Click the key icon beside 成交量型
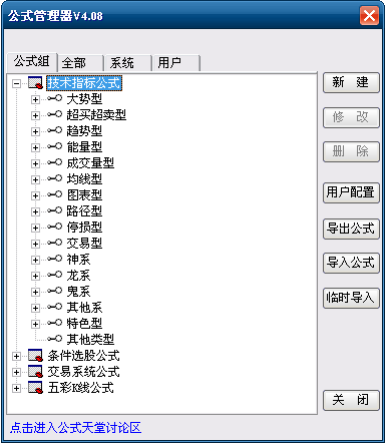This screenshot has height=443, width=385. [x=55, y=162]
